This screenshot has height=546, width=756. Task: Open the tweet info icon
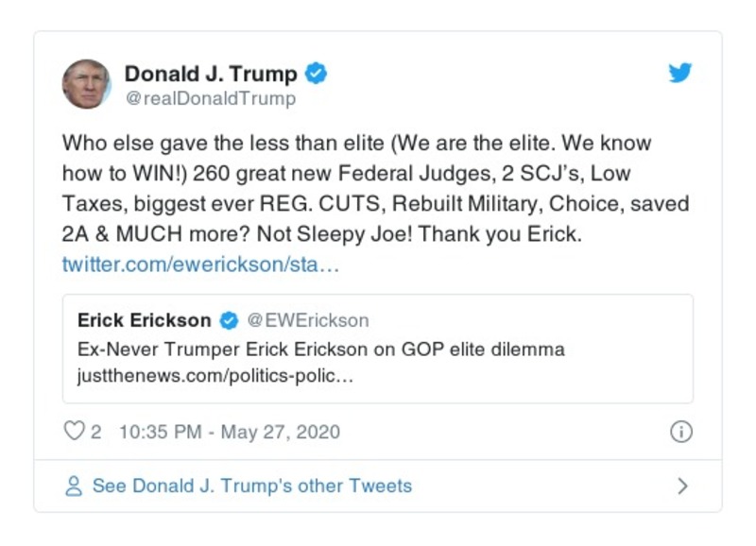coord(680,432)
